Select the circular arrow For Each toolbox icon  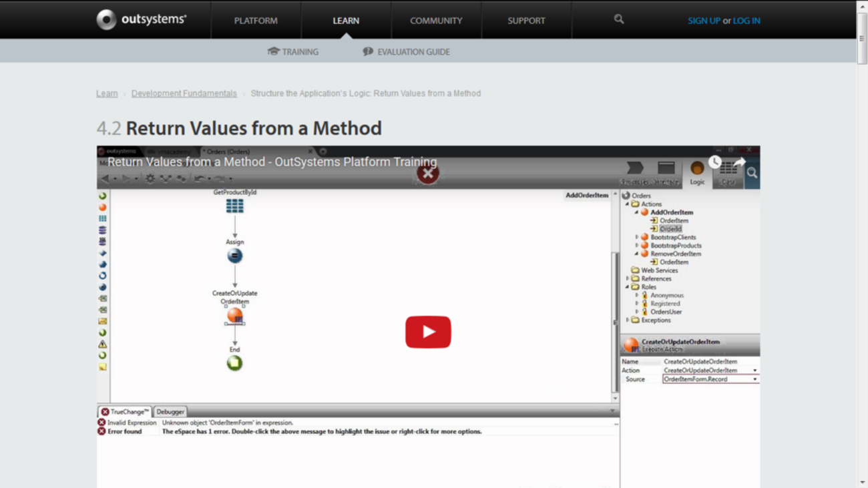(x=102, y=276)
